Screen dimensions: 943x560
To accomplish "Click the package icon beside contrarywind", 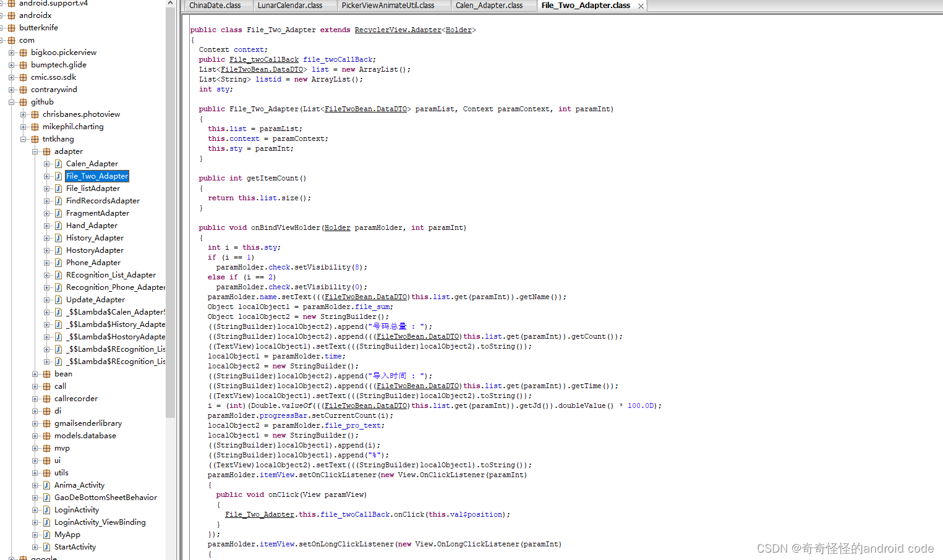I will pyautogui.click(x=23, y=90).
